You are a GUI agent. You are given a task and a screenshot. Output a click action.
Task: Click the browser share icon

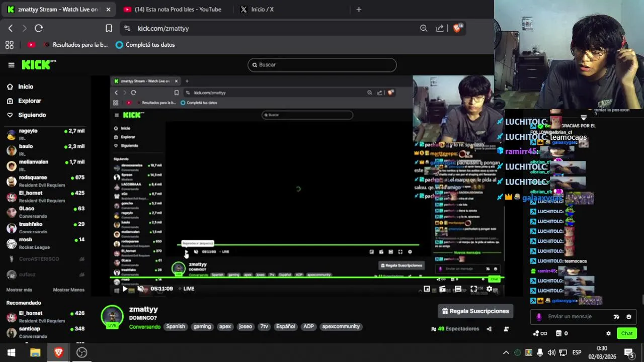pyautogui.click(x=440, y=29)
